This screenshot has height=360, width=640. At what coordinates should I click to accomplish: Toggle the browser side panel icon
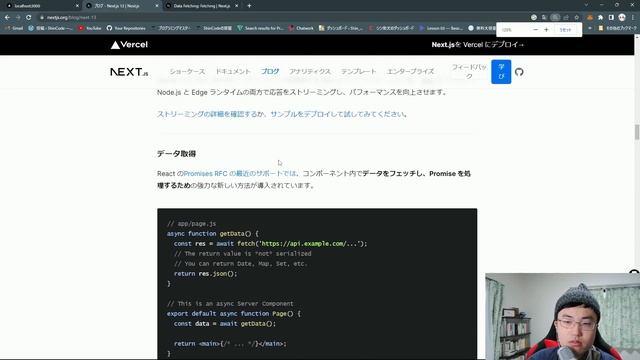pyautogui.click(x=611, y=18)
